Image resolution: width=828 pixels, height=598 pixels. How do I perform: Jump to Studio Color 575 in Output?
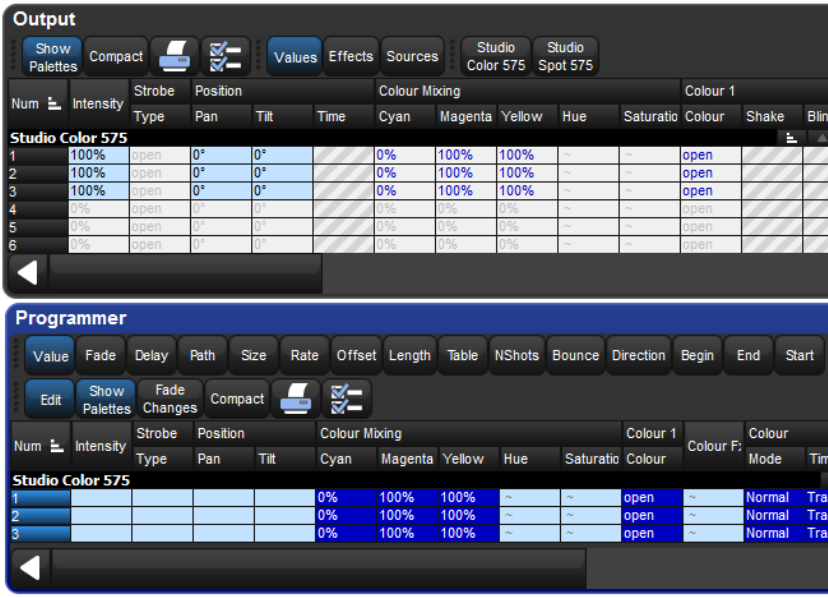496,57
